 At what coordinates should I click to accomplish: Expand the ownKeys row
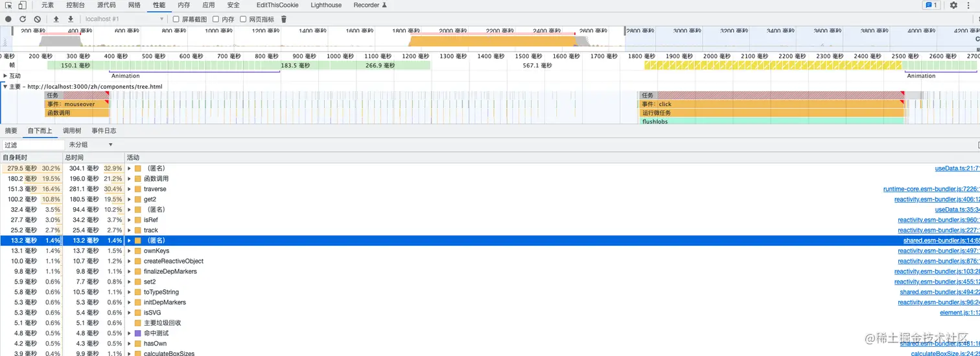click(x=129, y=251)
